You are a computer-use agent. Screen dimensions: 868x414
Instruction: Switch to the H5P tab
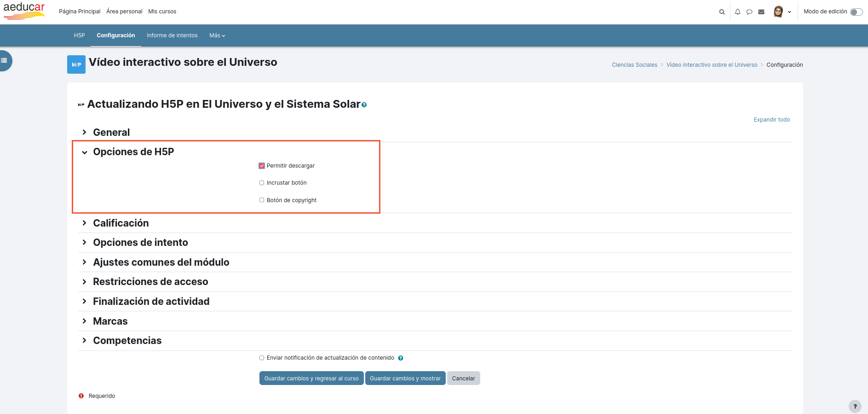coord(80,35)
